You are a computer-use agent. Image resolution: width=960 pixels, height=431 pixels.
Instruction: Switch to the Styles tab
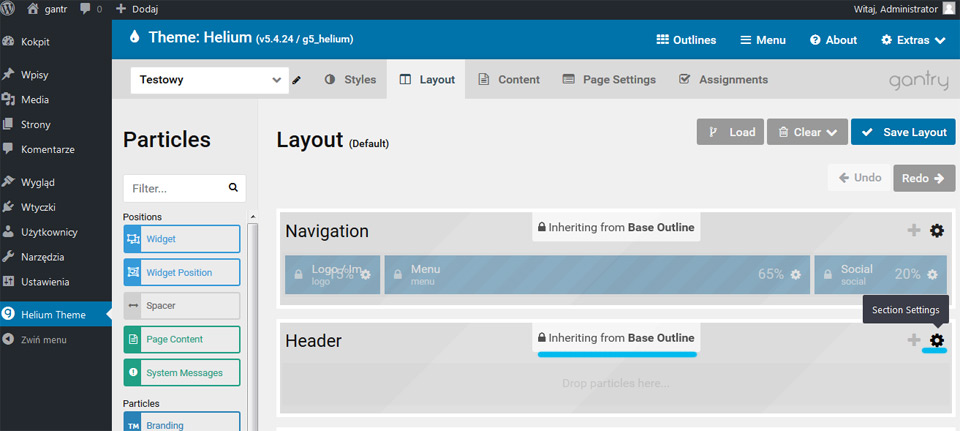tap(350, 80)
